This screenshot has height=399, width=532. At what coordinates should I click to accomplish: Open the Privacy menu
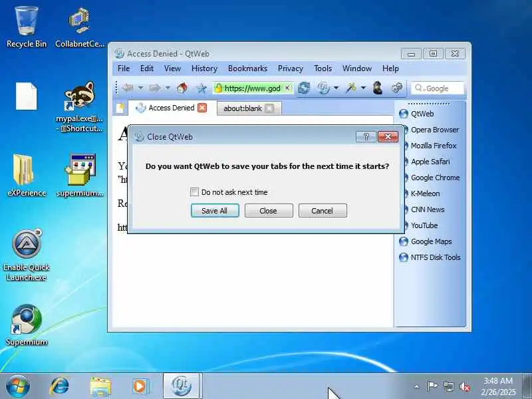pos(291,68)
